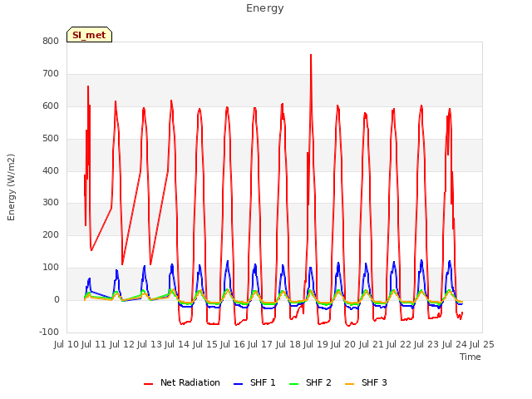This screenshot has height=399, width=532.
Task: Click the green SHF 2 legend swatch
Action: pos(293,384)
